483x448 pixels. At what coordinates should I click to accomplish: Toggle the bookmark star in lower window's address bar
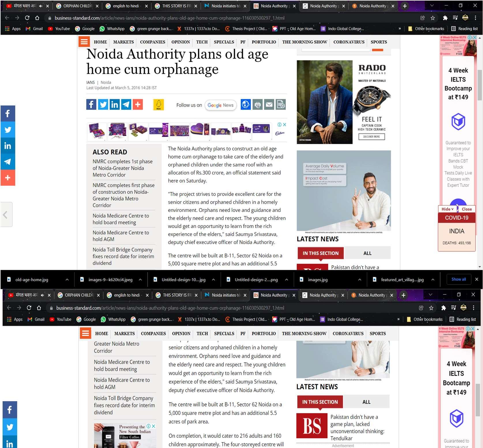[431, 308]
